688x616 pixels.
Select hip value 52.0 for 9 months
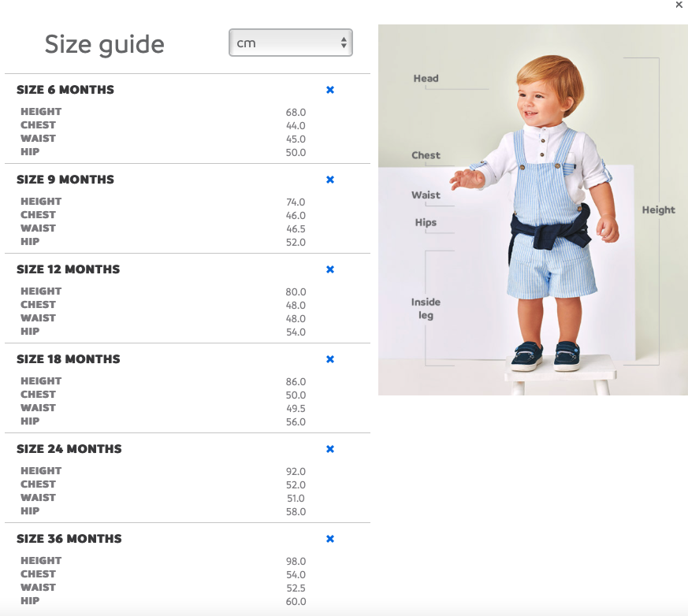pos(296,243)
